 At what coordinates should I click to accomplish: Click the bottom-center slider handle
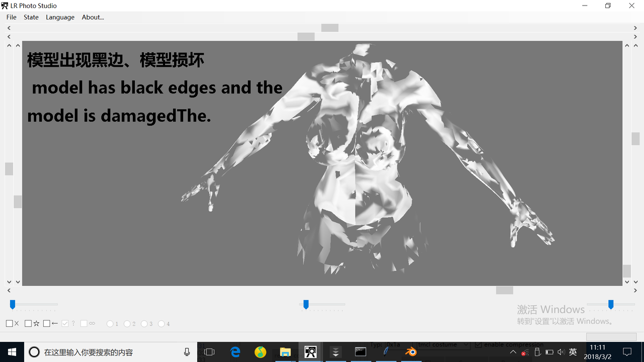(x=305, y=304)
